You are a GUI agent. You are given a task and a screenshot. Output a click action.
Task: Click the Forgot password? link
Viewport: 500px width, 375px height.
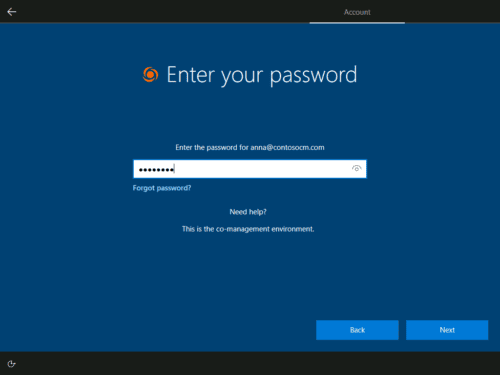[x=162, y=188]
